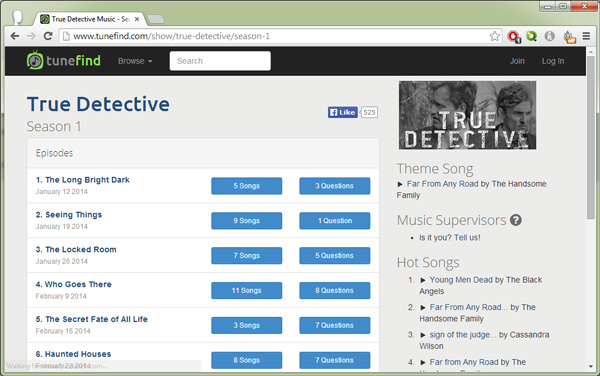This screenshot has width=600, height=376.
Task: Open the Chrome hamburger menu
Action: [x=586, y=36]
